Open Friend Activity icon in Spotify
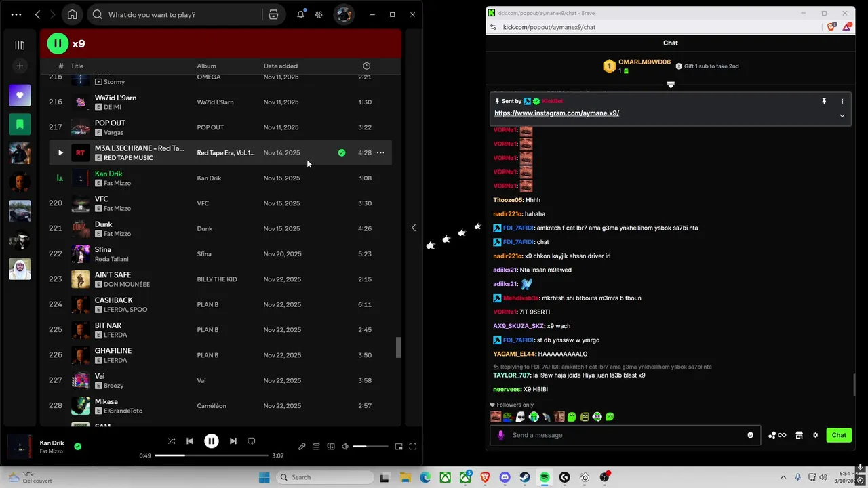Image resolution: width=868 pixels, height=488 pixels. click(319, 14)
